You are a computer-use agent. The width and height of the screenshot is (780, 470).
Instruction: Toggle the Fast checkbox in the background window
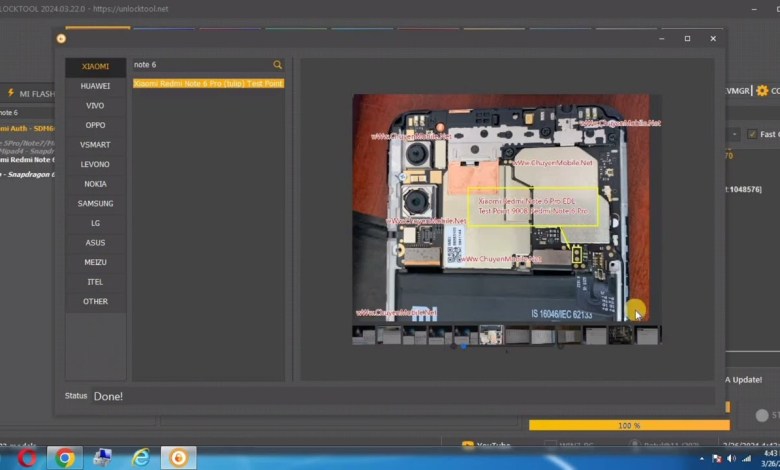pos(752,134)
